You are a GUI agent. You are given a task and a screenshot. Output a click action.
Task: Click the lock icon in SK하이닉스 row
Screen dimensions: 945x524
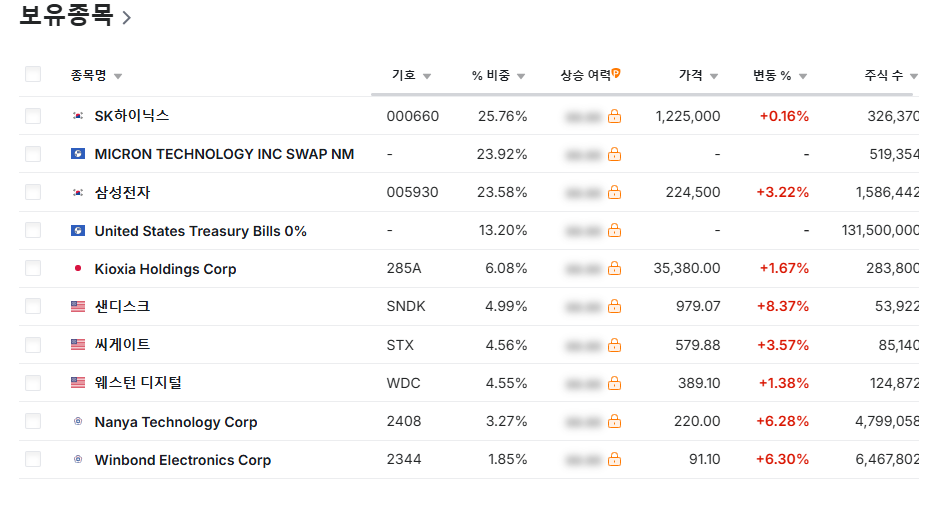tap(614, 116)
